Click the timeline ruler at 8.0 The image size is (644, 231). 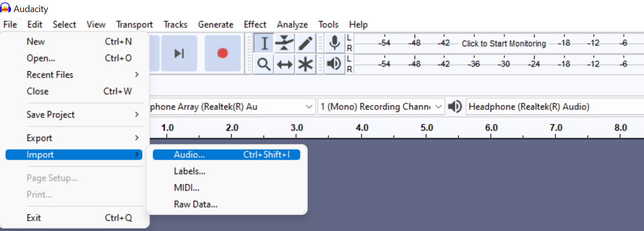pyautogui.click(x=620, y=128)
